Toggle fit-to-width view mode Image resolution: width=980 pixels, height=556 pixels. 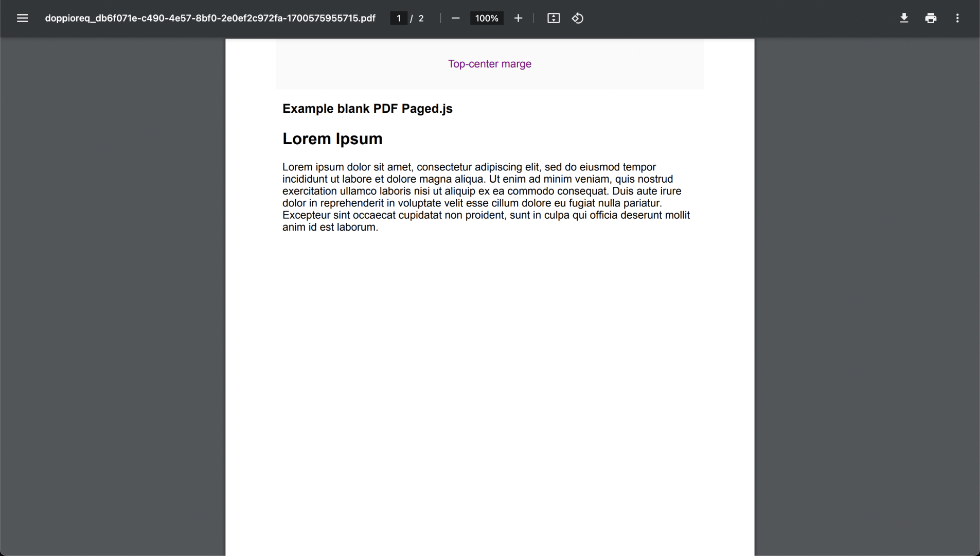(x=553, y=18)
